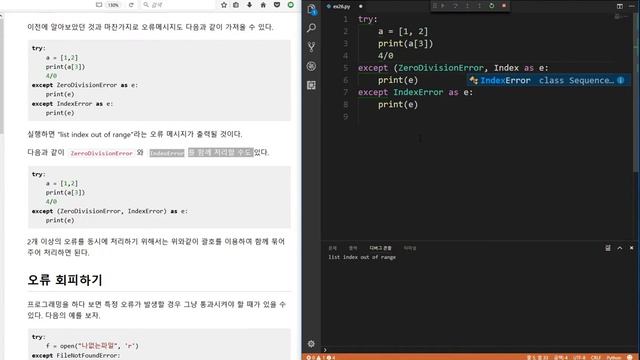
Task: Open the Extensions view
Action: [311, 85]
